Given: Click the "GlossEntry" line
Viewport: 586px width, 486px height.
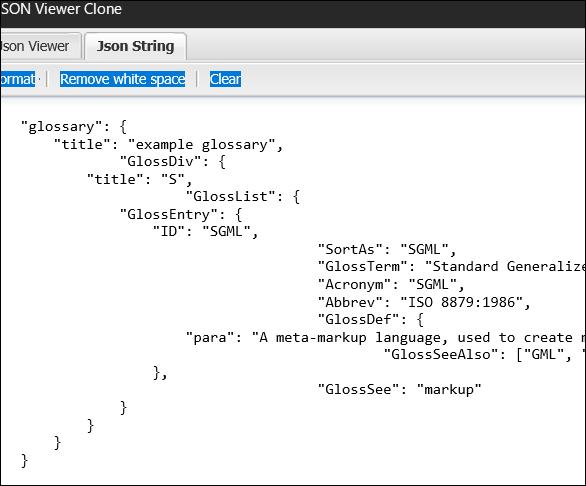Looking at the screenshot, I should (x=181, y=214).
